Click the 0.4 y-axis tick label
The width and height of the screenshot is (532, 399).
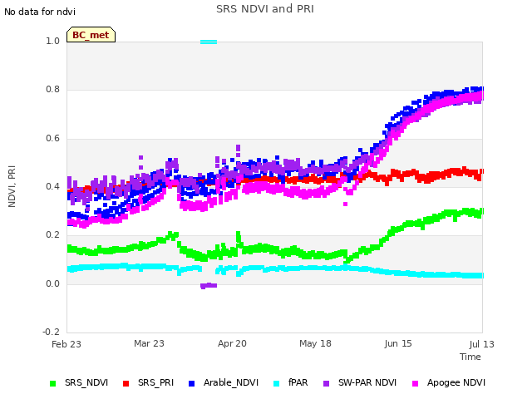tap(52, 186)
